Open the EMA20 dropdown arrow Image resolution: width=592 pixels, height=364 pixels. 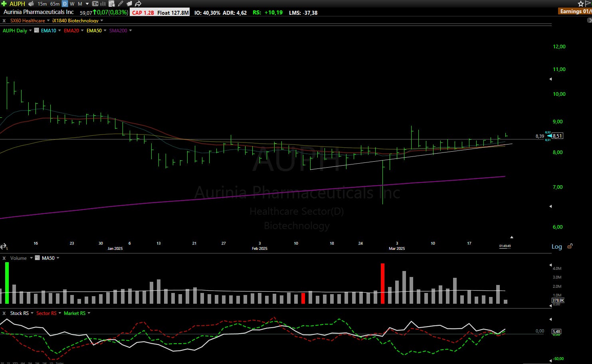tap(82, 30)
